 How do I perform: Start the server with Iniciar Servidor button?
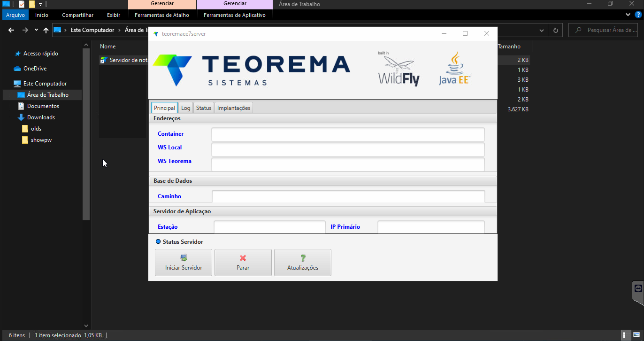click(184, 263)
